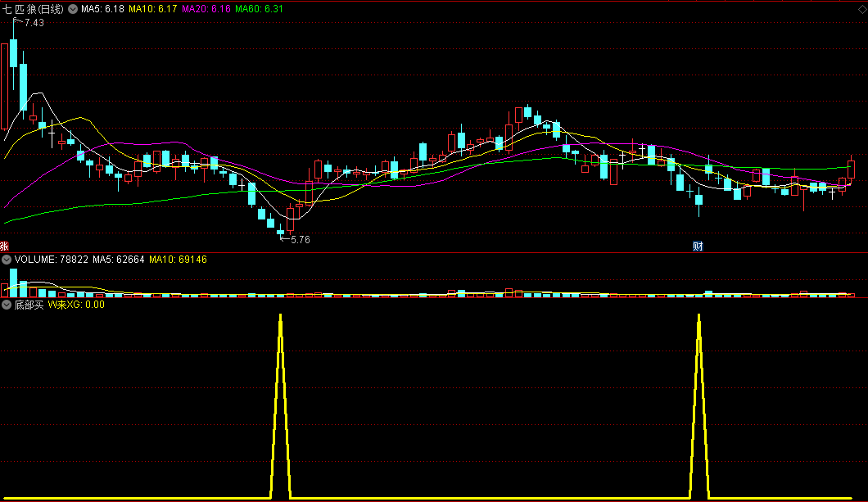Select the MA20: 6.16 label

(x=206, y=9)
